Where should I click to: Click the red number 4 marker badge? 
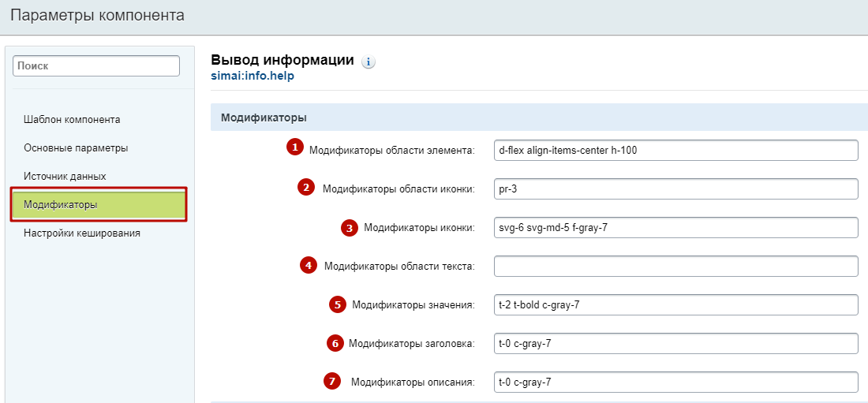tap(308, 265)
